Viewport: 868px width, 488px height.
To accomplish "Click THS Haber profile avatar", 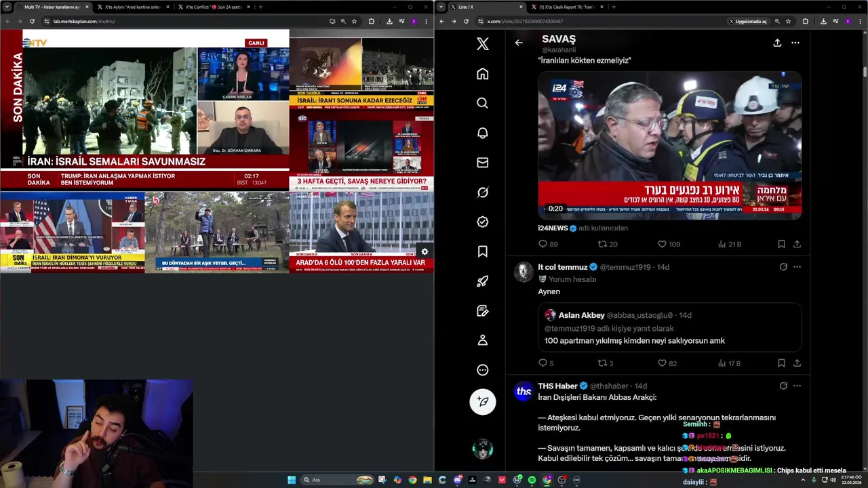I will click(x=524, y=391).
